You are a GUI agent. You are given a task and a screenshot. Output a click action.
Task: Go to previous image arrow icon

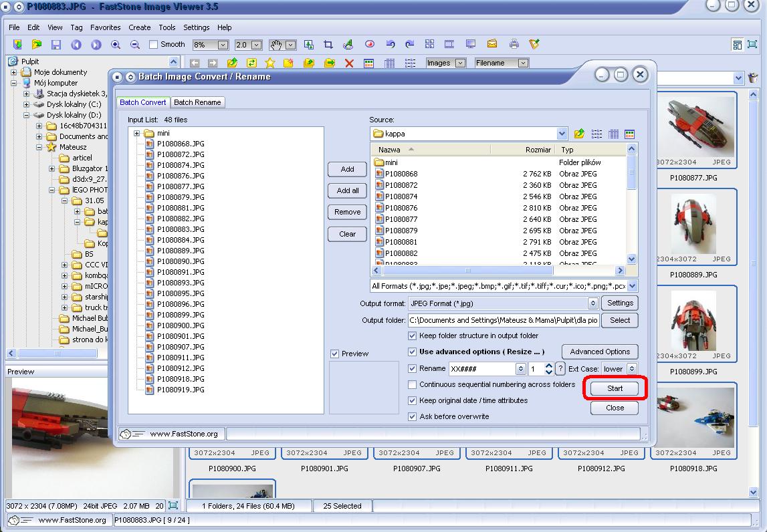coord(76,45)
